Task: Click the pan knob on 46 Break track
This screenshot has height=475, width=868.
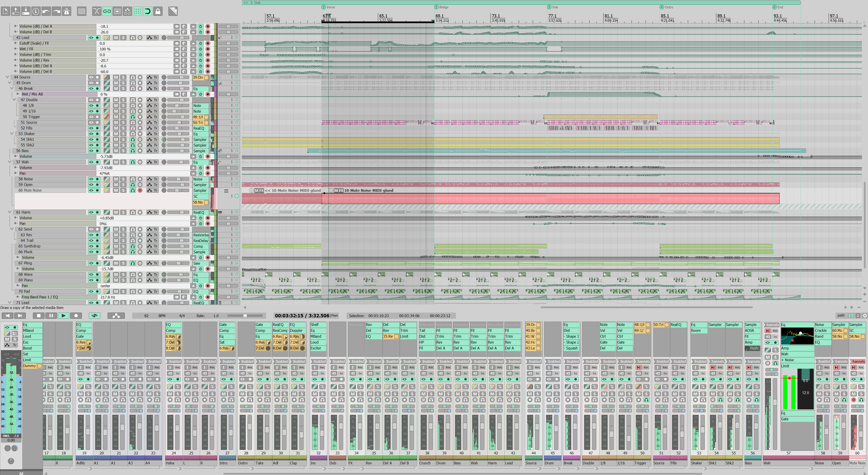Action: point(164,89)
